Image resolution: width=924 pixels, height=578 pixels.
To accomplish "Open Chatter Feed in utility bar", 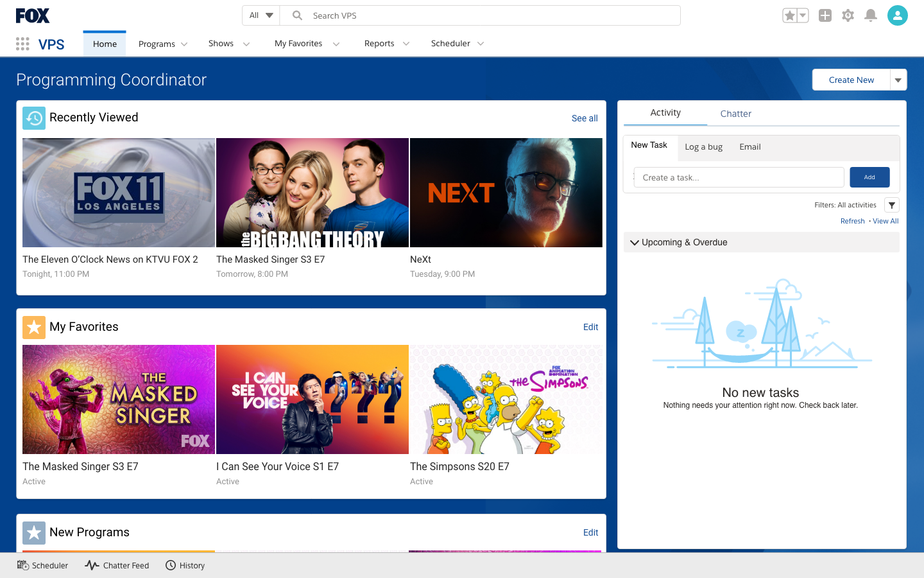I will [117, 566].
